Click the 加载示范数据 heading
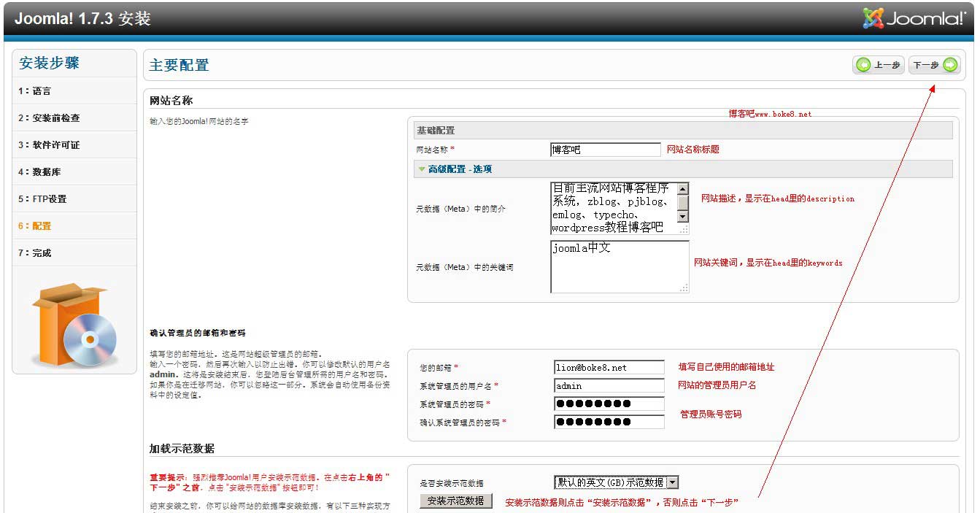Screen dimensions: 980x513 coord(182,448)
